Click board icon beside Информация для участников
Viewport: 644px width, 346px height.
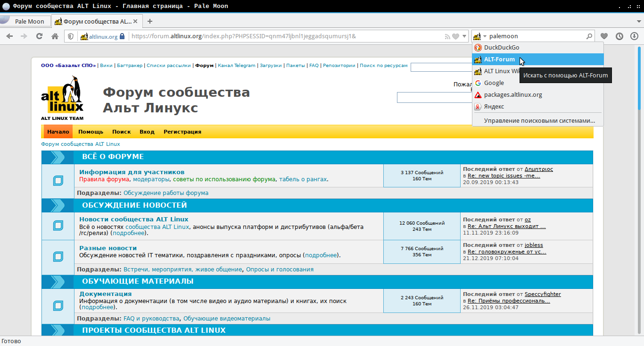[58, 180]
